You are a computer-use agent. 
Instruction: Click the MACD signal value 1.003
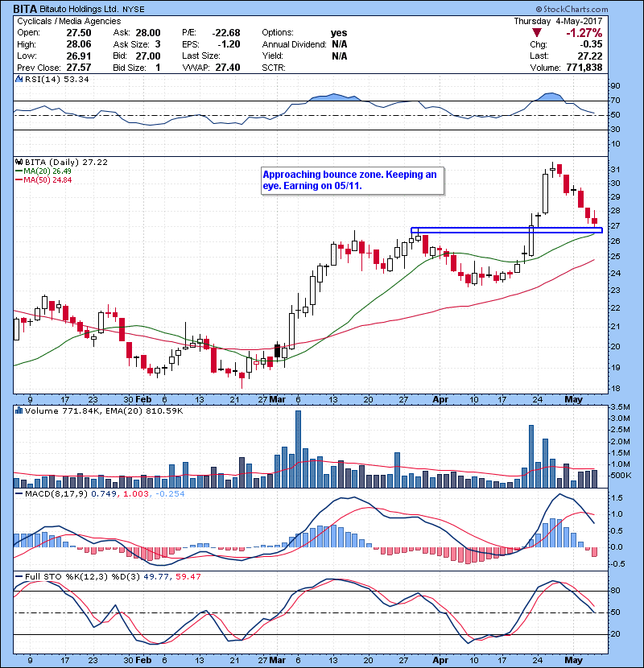pos(136,494)
